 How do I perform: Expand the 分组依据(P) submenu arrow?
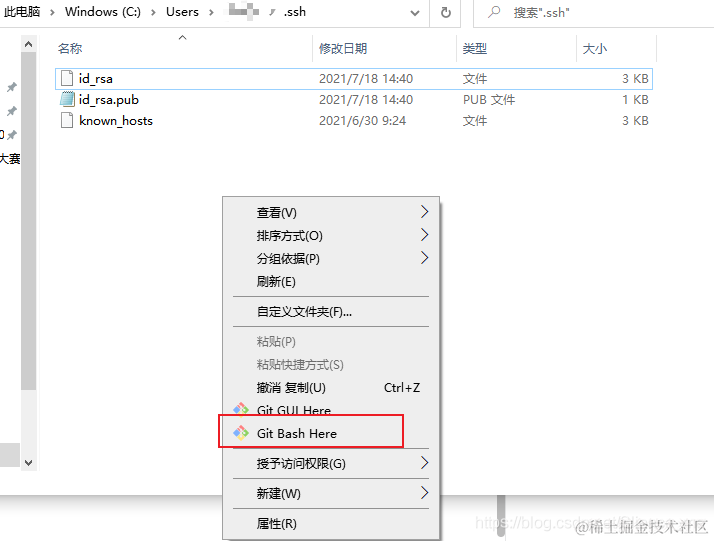pos(424,258)
